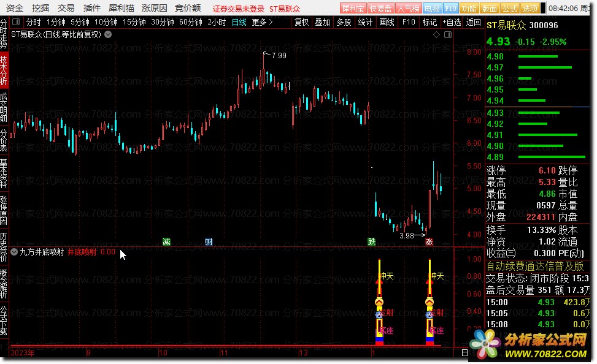
Task: Click the green 减 event marker
Action: click(x=166, y=241)
